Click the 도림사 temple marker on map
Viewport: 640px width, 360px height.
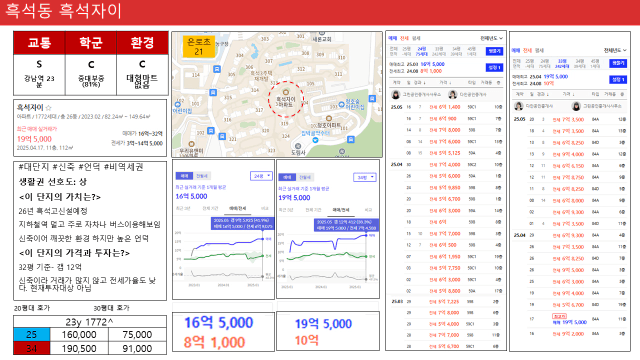pos(298,146)
